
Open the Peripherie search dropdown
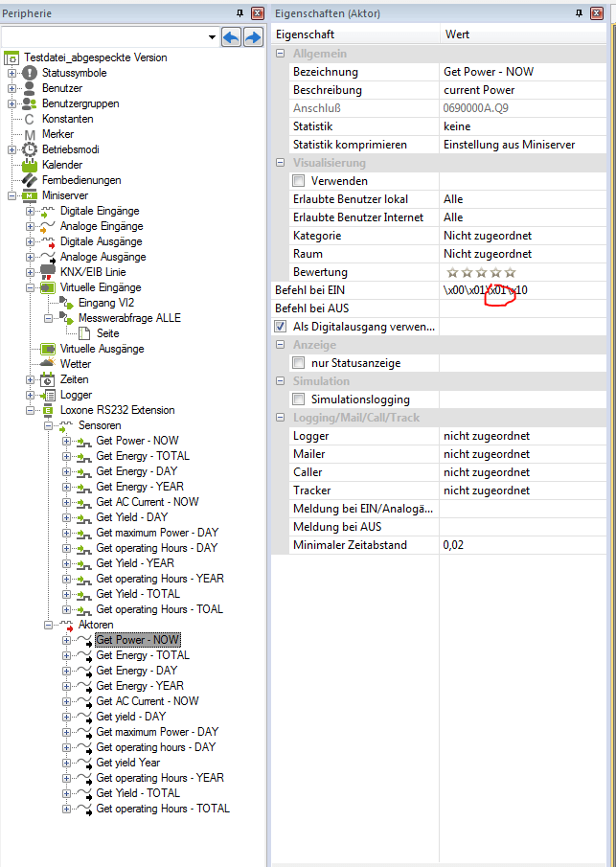point(211,36)
